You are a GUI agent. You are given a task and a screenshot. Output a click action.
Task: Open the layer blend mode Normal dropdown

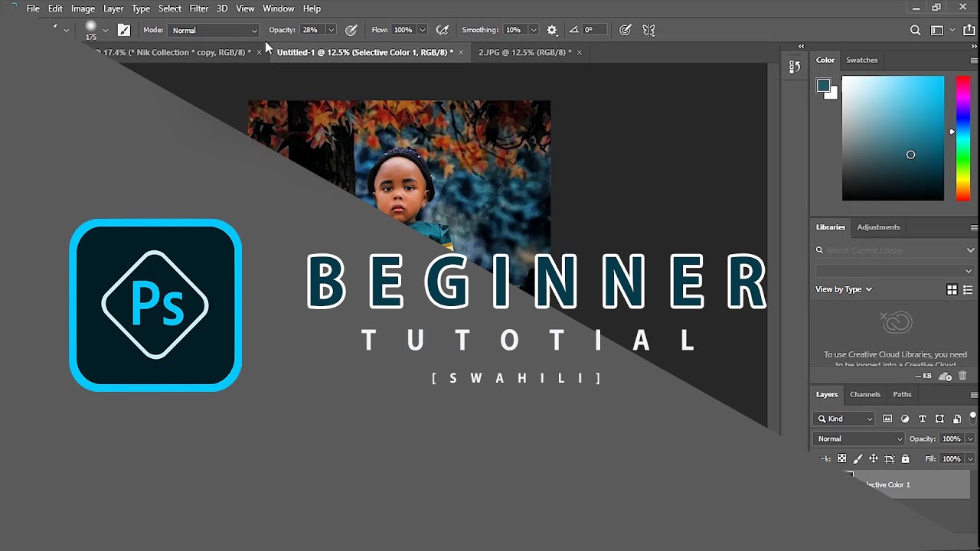pyautogui.click(x=859, y=439)
